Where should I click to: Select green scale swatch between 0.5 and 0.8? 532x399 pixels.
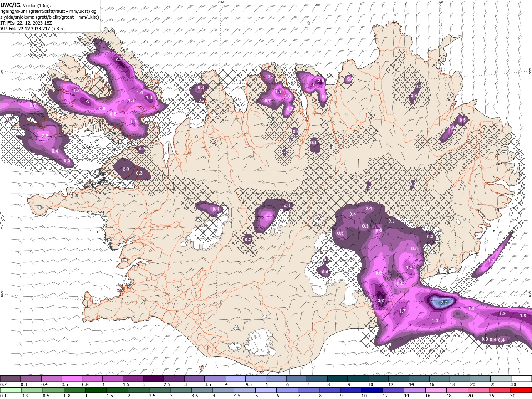(53, 390)
